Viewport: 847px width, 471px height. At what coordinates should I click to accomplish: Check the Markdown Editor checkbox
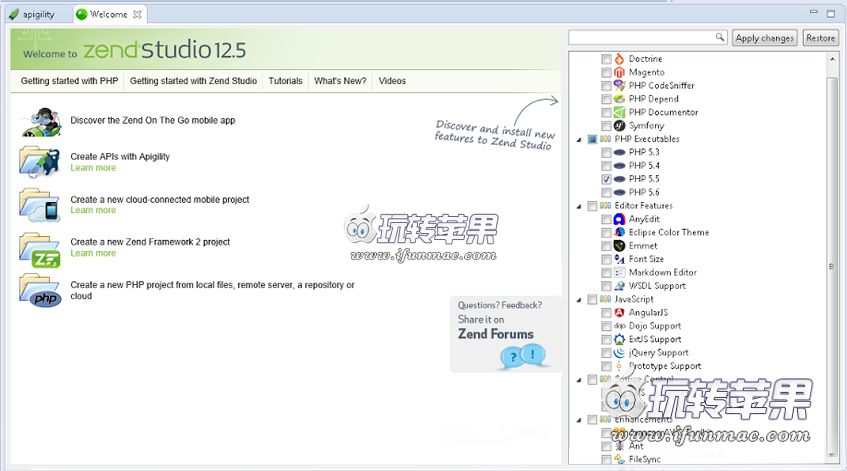click(x=606, y=273)
